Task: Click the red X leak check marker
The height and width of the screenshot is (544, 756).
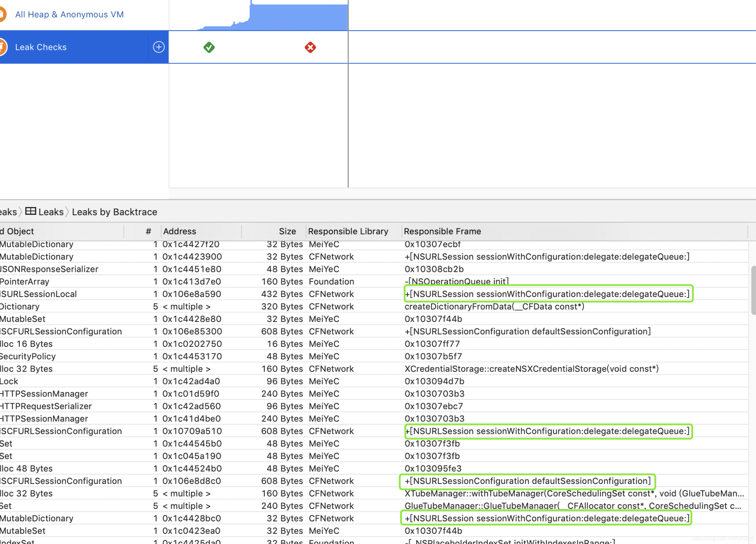Action: pos(310,47)
